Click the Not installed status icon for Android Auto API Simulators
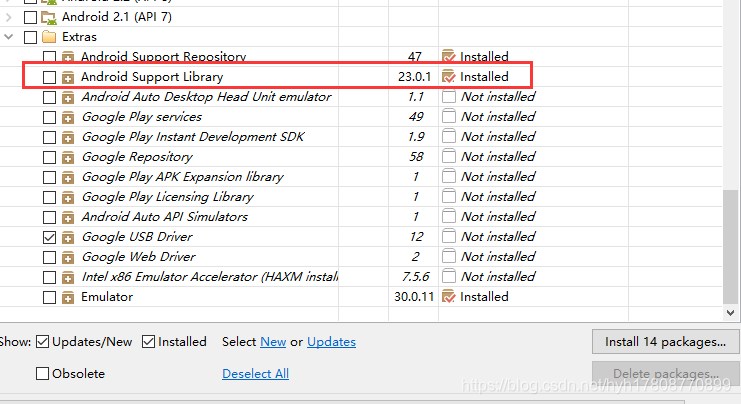The image size is (741, 404). (x=449, y=216)
